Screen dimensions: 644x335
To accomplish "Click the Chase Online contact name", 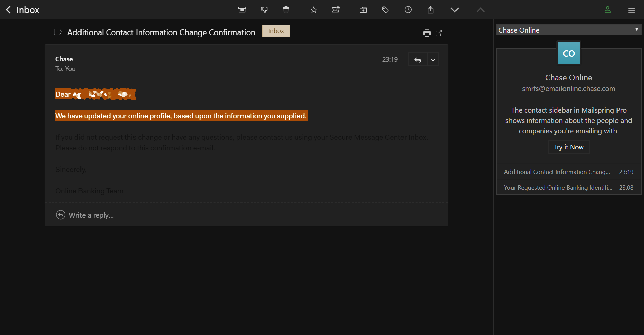I will coord(569,78).
